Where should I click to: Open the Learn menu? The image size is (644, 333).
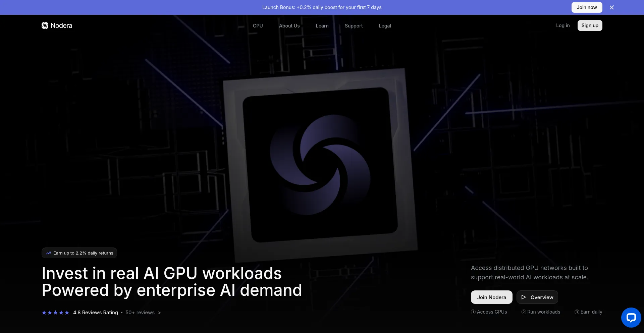pos(322,26)
